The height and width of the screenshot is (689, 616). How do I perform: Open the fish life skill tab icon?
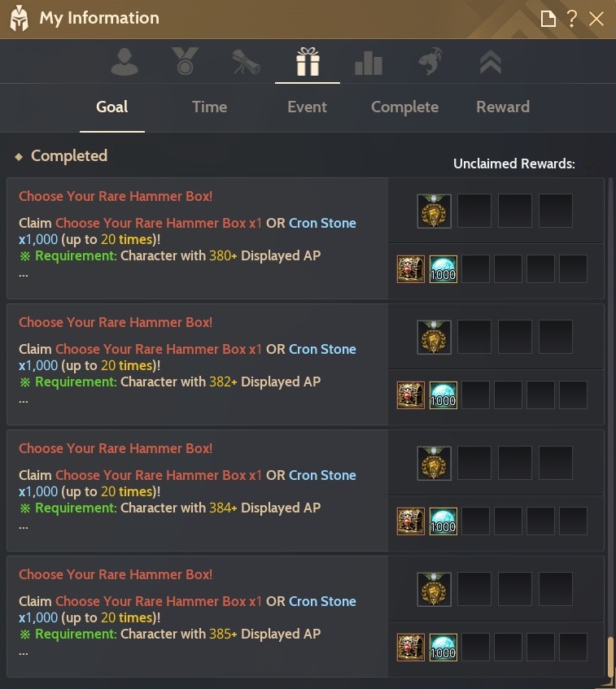pyautogui.click(x=430, y=61)
